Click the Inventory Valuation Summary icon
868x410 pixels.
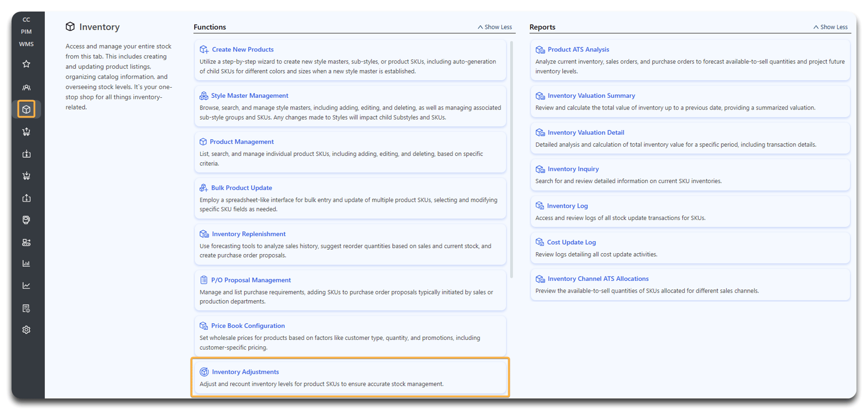[x=540, y=95]
